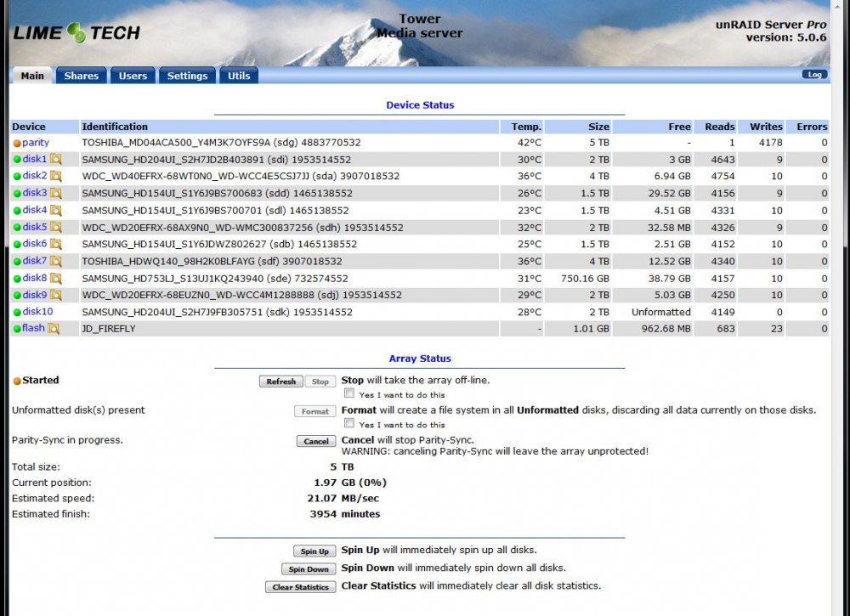Click the Spin Down button

[x=309, y=569]
